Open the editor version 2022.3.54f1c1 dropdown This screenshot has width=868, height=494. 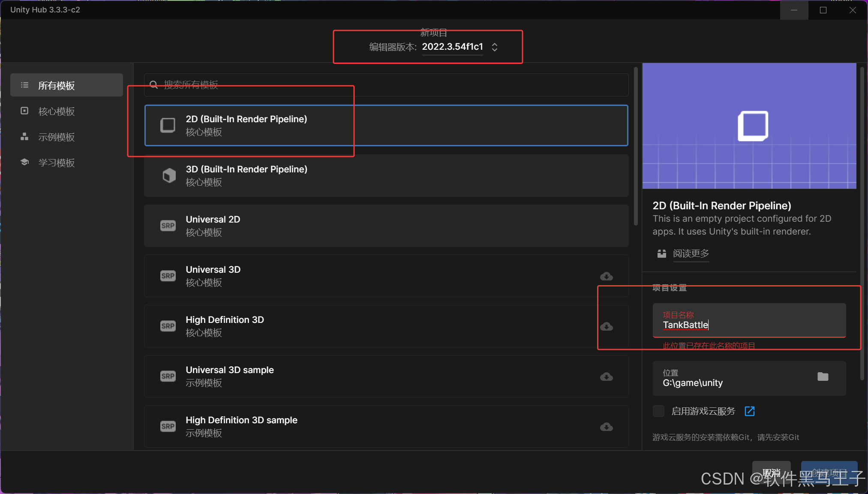(x=452, y=47)
